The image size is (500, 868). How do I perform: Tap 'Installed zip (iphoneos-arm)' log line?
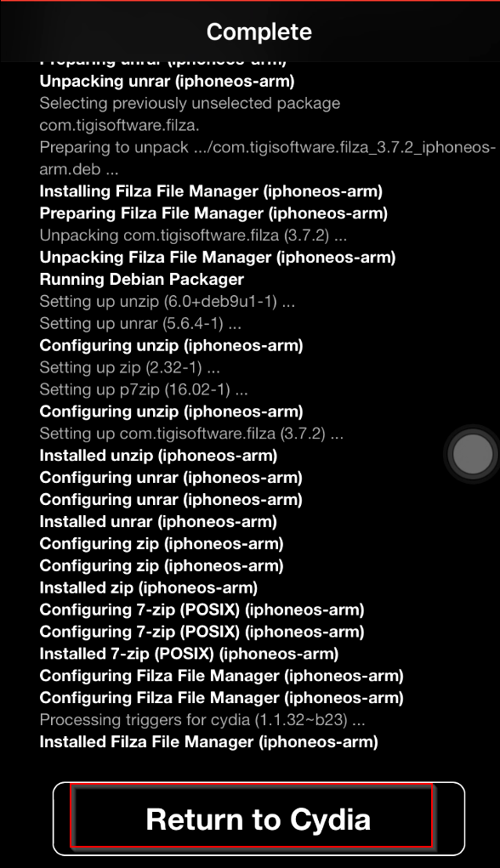[x=149, y=588]
